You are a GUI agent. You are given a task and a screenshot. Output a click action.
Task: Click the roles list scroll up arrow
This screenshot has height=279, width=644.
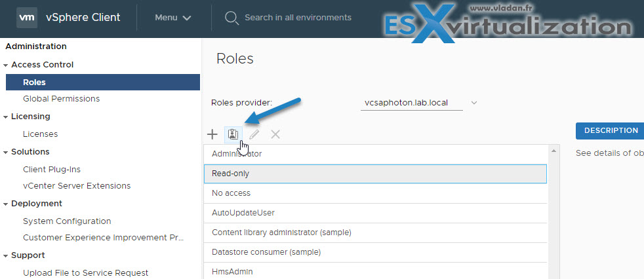[x=553, y=151]
